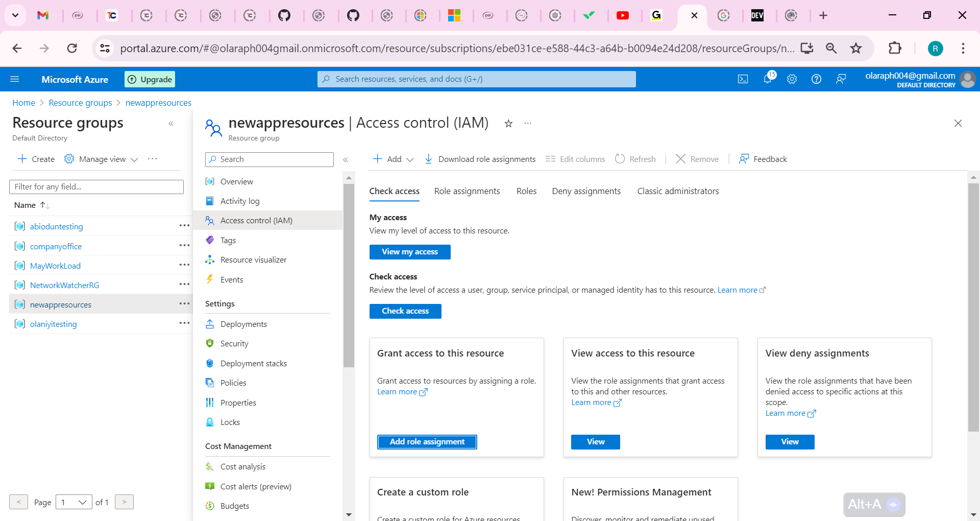Go to Home via breadcrumb

[23, 103]
